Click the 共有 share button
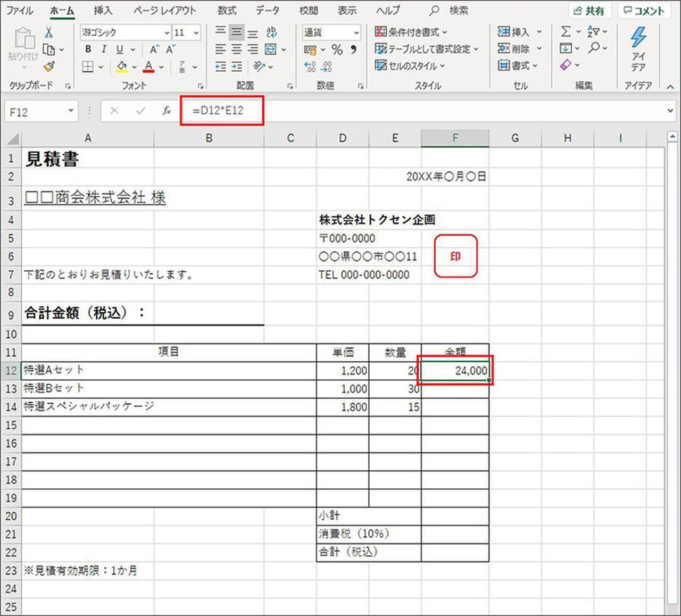 point(589,11)
